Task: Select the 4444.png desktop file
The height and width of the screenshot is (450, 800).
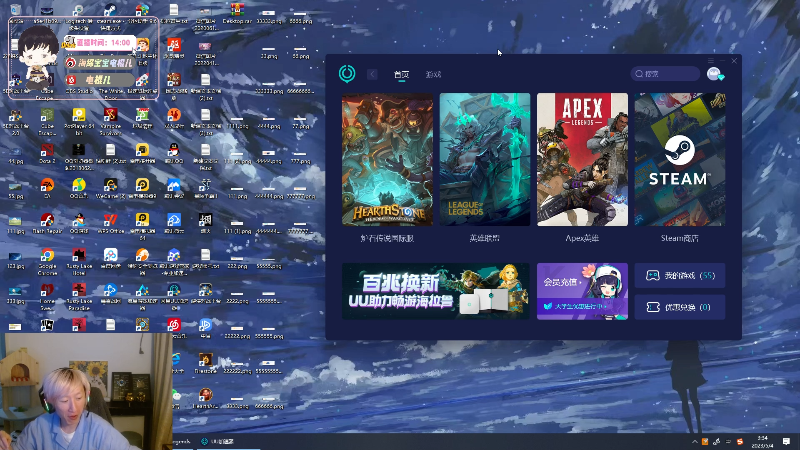Action: pyautogui.click(x=268, y=122)
